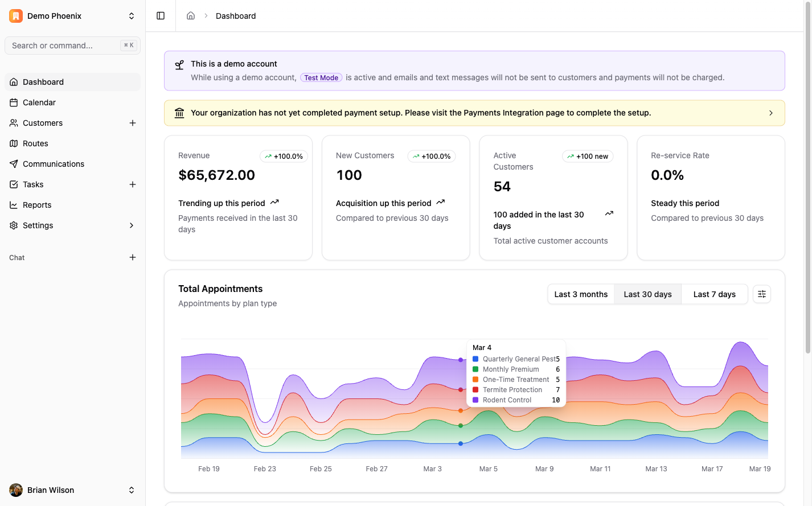Click the Test Mode badge
The height and width of the screenshot is (506, 812).
321,78
